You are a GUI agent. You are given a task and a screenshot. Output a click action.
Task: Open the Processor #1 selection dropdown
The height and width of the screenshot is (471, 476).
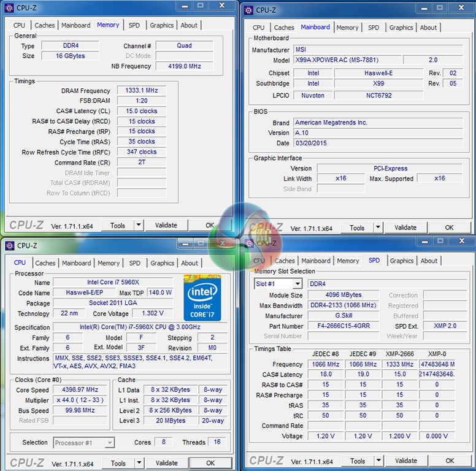[109, 443]
